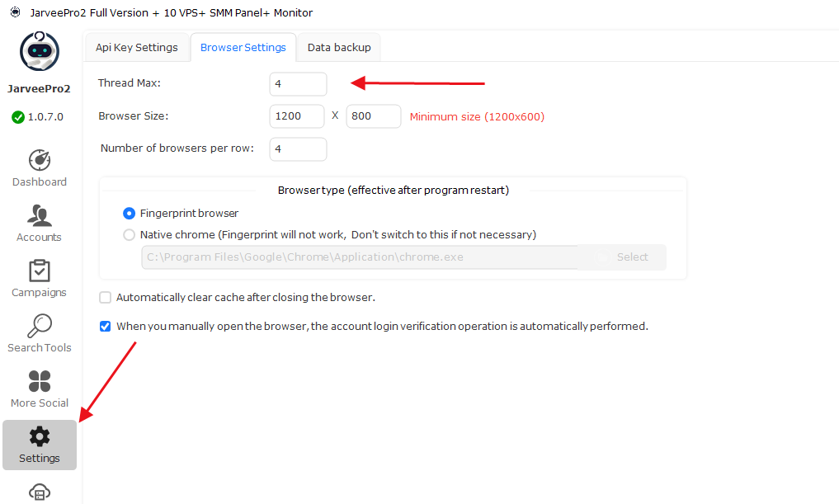Click the 'Thread Max:' label
Screen dimensions: 839x504
click(x=129, y=83)
